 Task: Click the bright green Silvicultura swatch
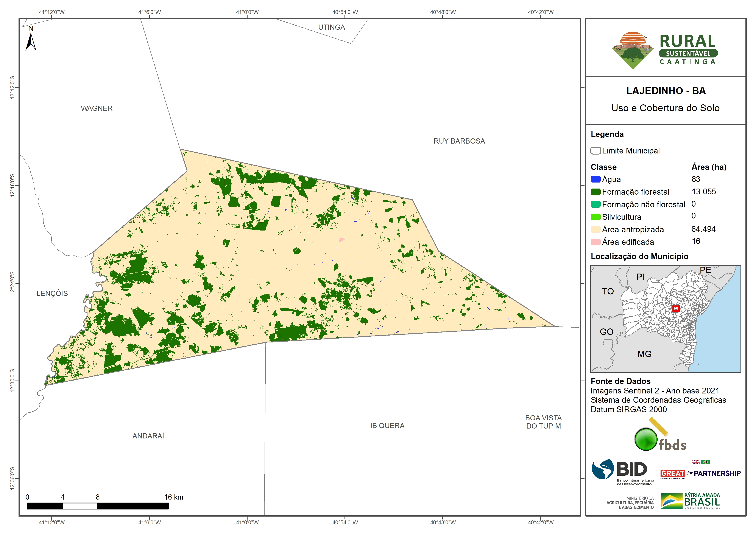point(595,217)
